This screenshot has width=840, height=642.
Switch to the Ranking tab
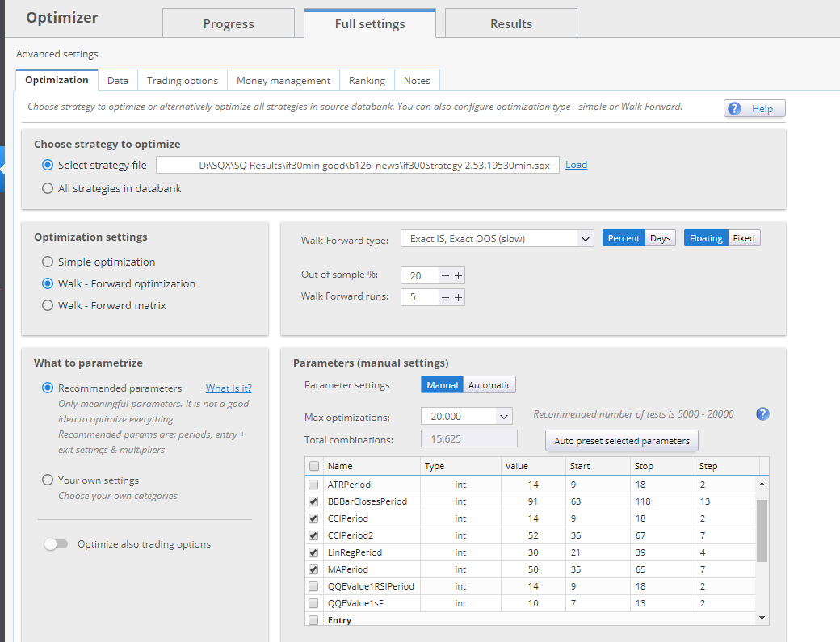[367, 80]
